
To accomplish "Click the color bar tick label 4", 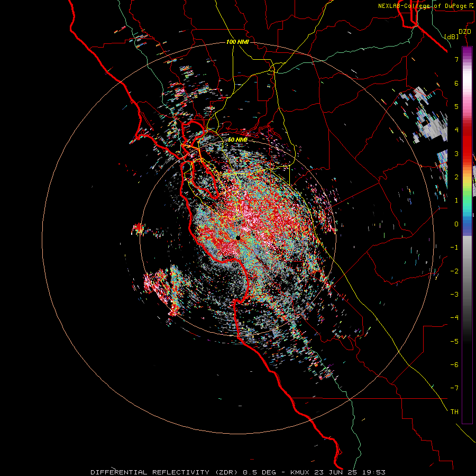I will tap(456, 130).
